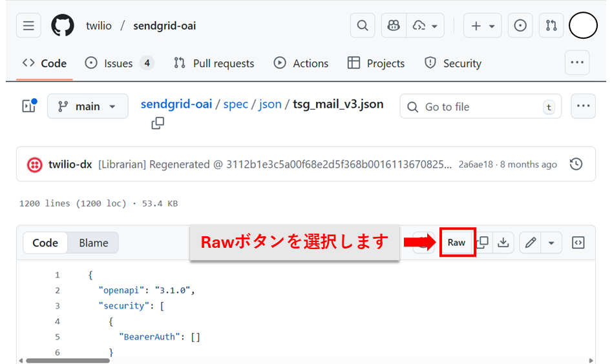Select line number 2 in code
612x364 pixels.
58,290
